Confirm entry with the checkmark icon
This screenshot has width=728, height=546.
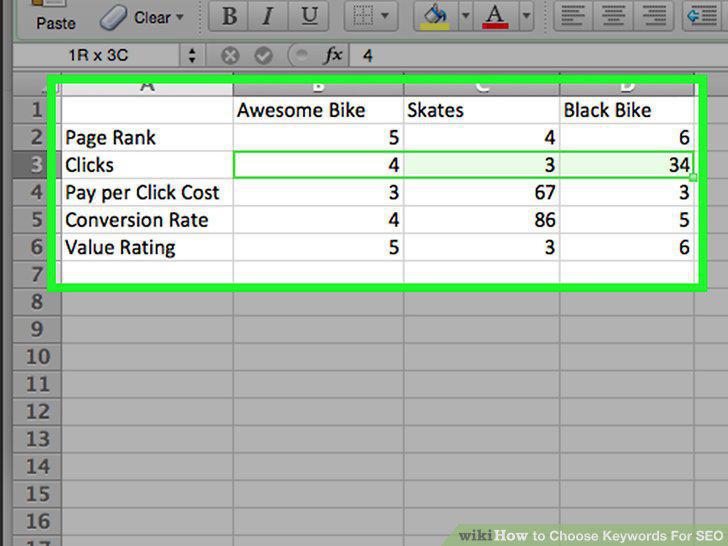pyautogui.click(x=263, y=56)
